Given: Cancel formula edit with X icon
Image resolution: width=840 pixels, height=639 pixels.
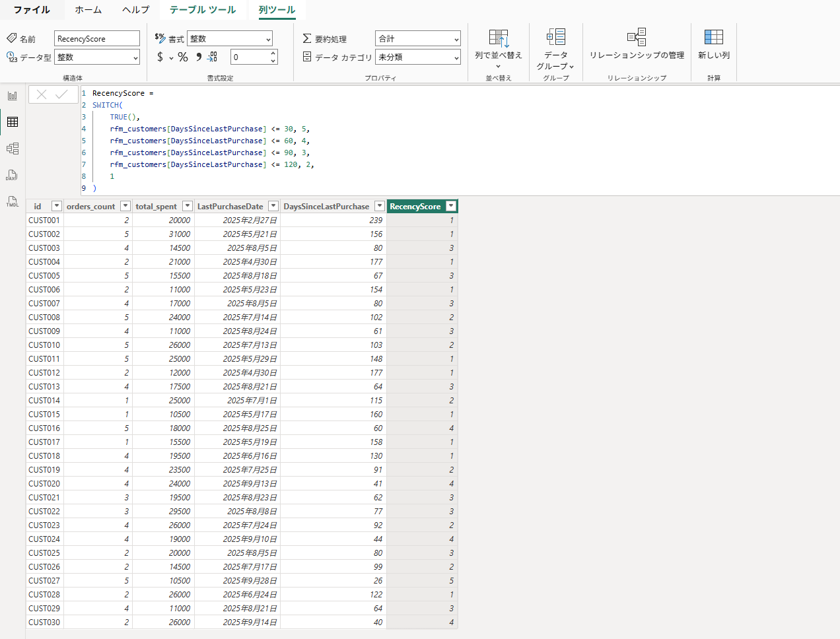Looking at the screenshot, I should tap(42, 94).
